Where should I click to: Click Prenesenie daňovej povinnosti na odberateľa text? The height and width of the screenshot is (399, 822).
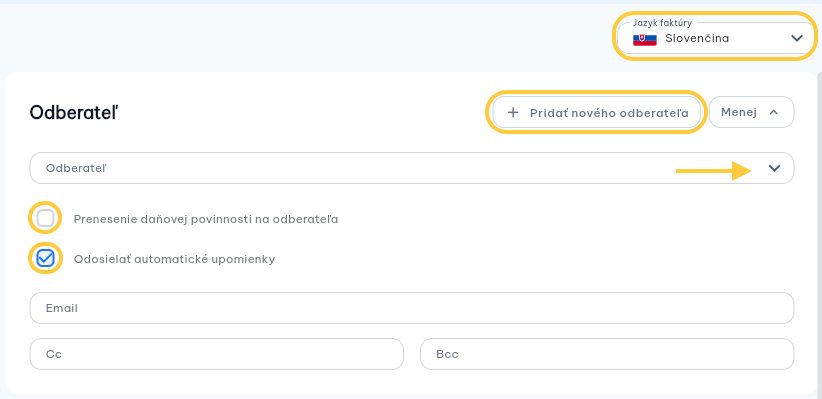tap(206, 219)
